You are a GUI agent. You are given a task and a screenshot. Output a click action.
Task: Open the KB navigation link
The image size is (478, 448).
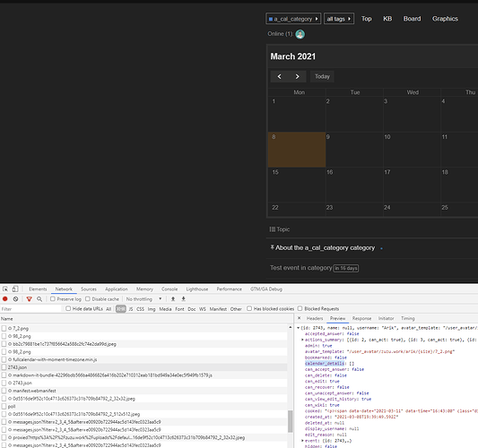click(387, 19)
